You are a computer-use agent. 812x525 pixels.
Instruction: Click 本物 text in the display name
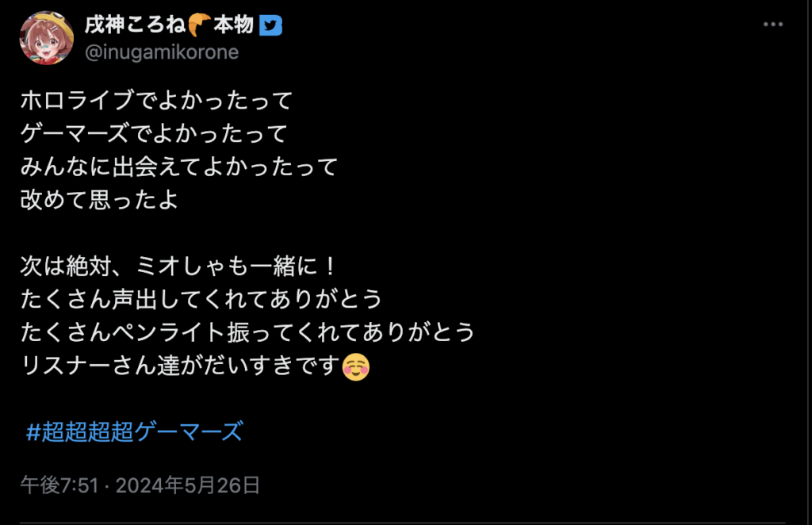[234, 25]
